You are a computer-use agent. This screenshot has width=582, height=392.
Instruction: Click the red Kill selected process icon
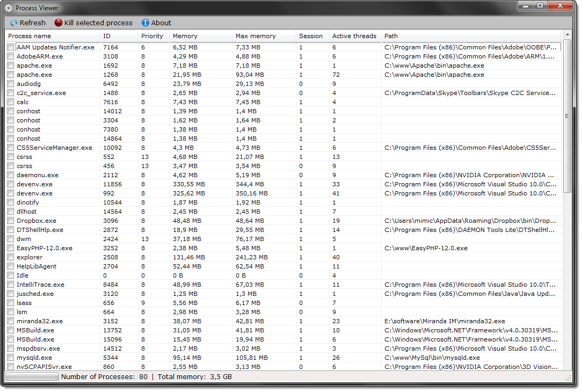coord(59,23)
